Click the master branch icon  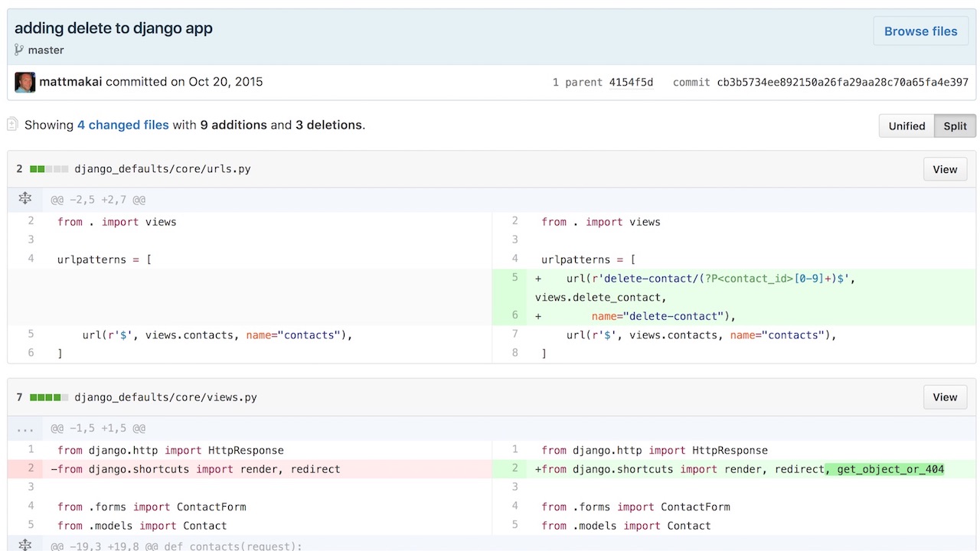[x=19, y=50]
